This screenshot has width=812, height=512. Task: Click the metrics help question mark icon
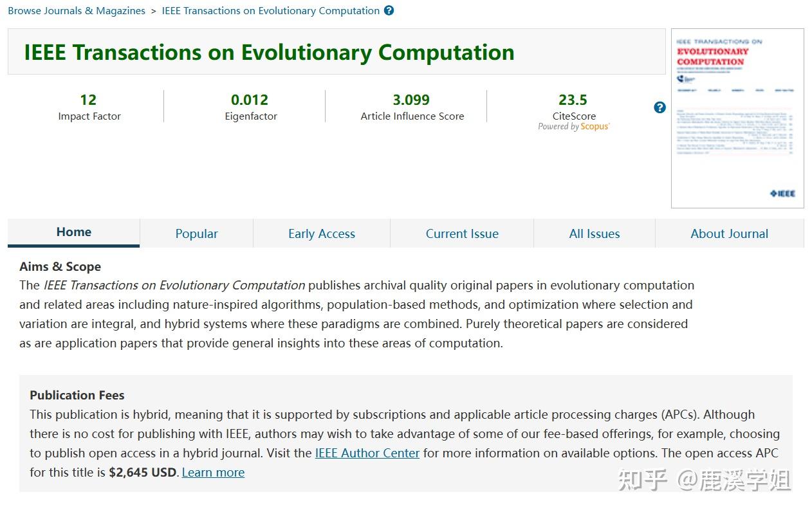tap(660, 107)
